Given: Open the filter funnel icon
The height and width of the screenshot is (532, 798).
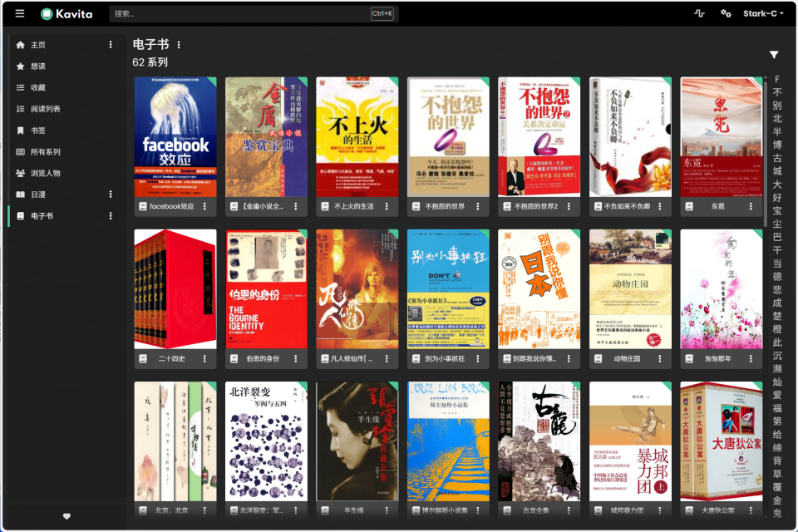Looking at the screenshot, I should pyautogui.click(x=774, y=55).
